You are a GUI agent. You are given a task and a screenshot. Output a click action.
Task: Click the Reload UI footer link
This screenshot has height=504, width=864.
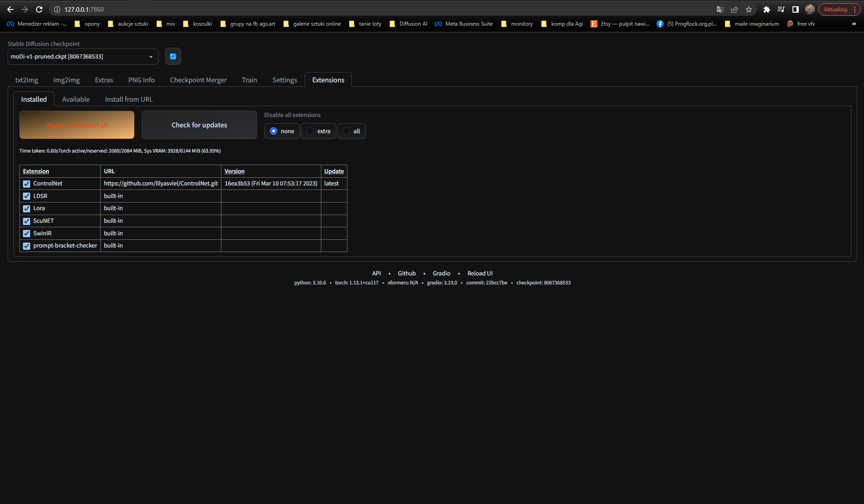point(480,274)
